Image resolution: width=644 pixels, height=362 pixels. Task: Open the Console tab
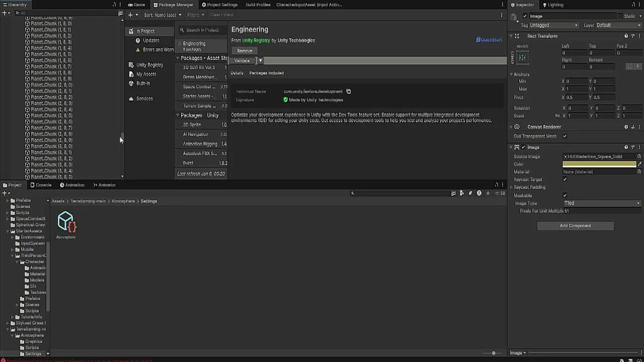[41, 185]
